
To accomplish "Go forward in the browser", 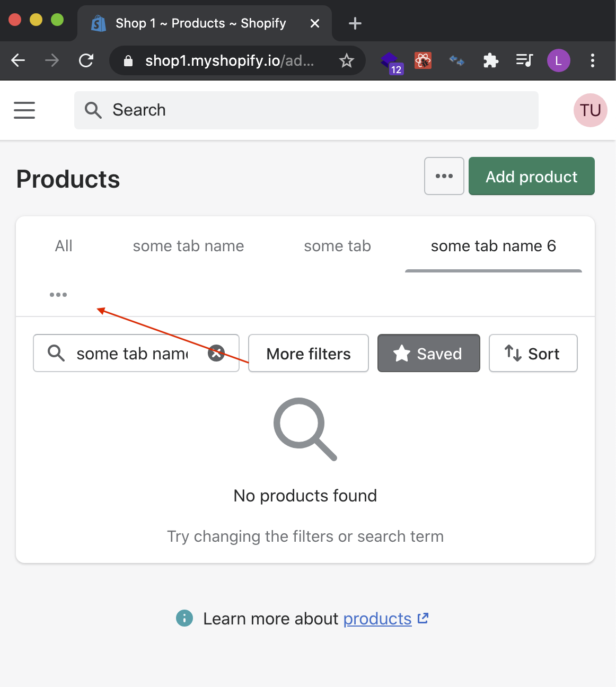I will 52,60.
